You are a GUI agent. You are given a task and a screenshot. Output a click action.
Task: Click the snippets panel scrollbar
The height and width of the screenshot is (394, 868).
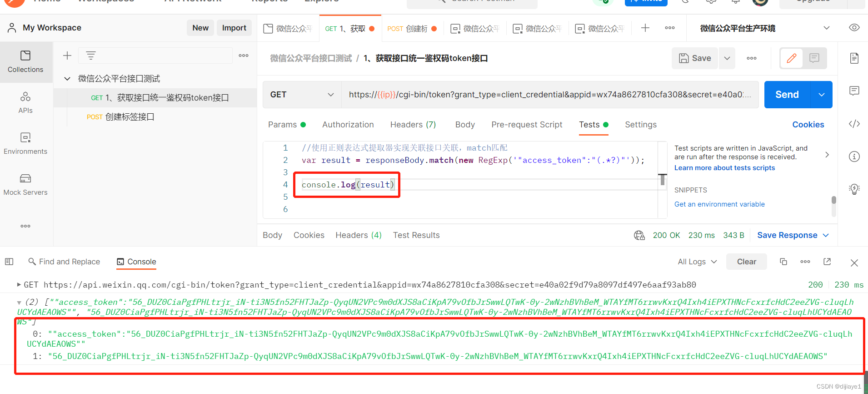coord(833,200)
